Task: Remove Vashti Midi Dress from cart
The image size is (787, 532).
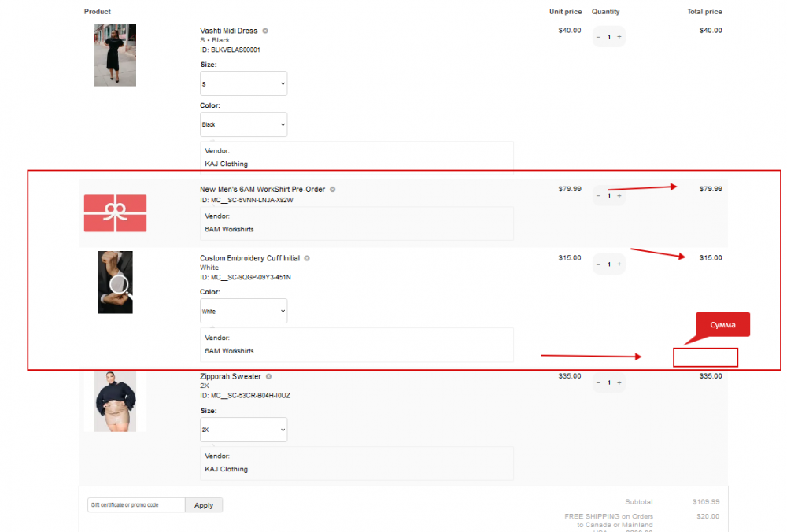Action: pos(264,30)
